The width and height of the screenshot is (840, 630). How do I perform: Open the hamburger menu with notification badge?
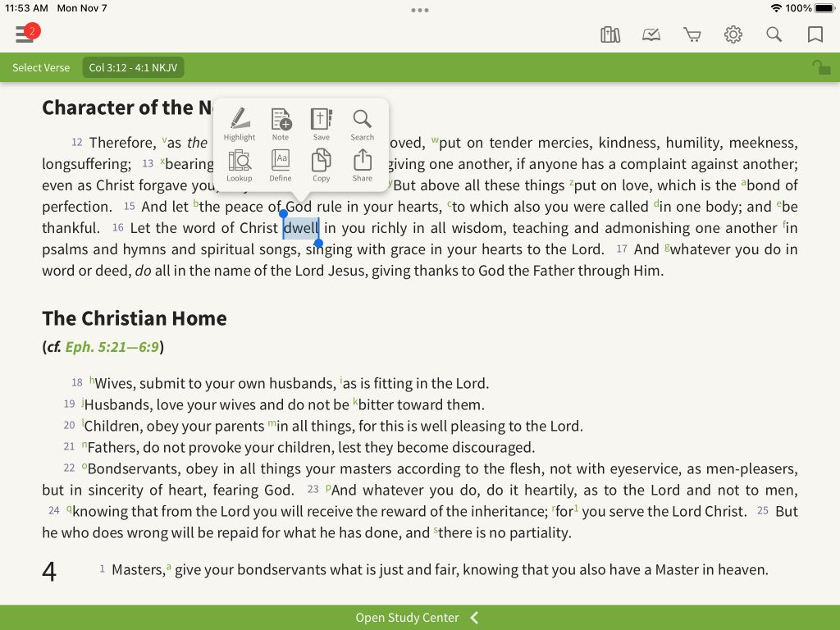tap(27, 34)
